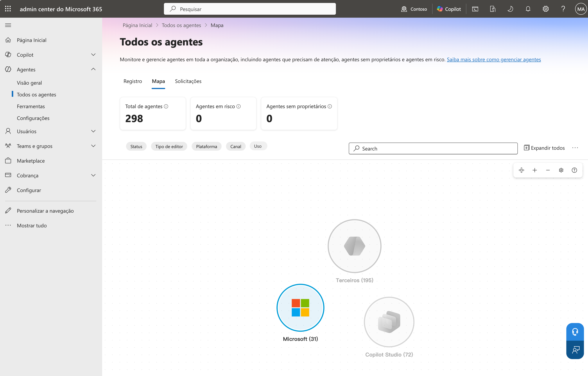Go to Visão geral in sidebar
Viewport: 588px width, 376px height.
29,83
